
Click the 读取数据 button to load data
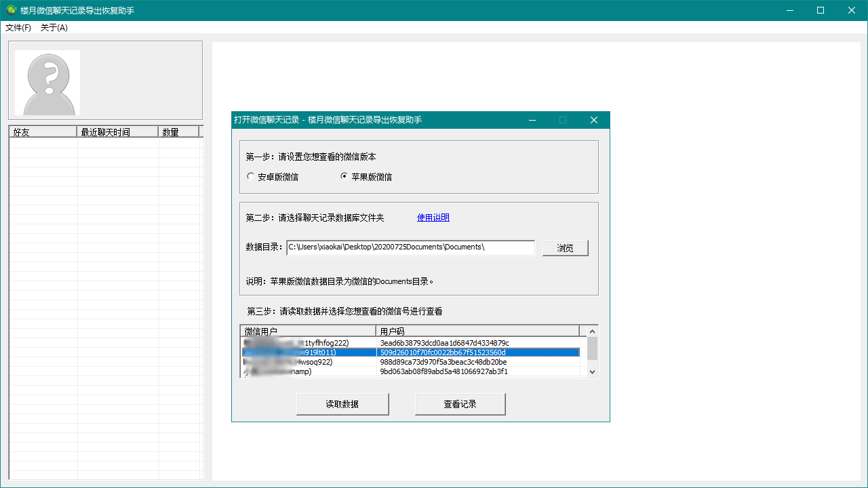coord(342,403)
